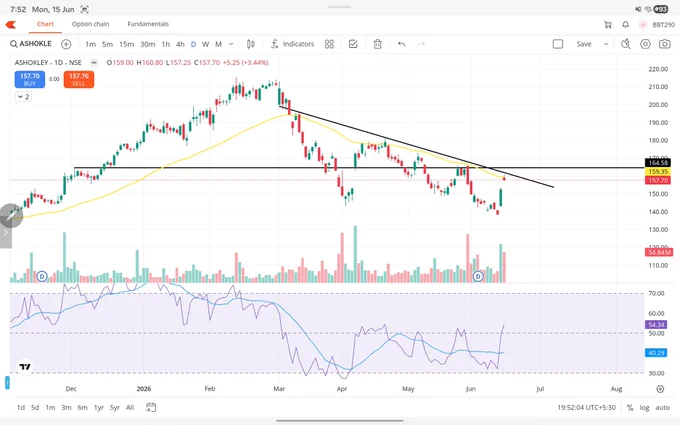Set range to 5d
Viewport: 680px width, 425px height.
pos(35,408)
